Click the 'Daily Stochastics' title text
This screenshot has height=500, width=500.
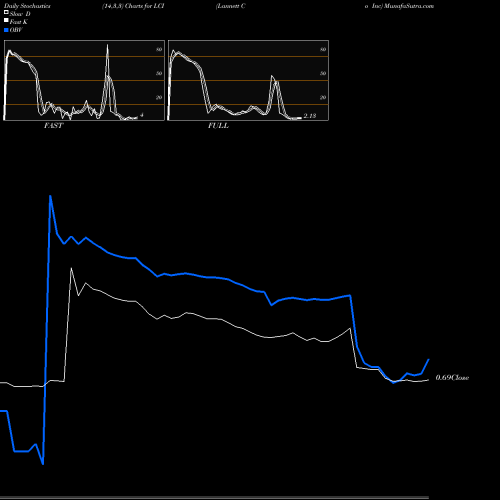pos(27,6)
